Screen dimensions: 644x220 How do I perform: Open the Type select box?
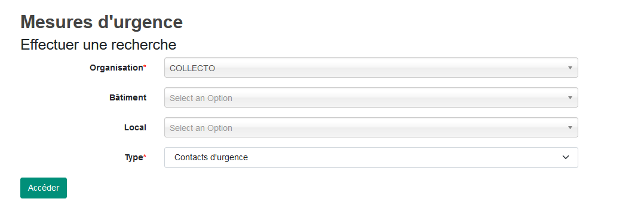(x=371, y=157)
